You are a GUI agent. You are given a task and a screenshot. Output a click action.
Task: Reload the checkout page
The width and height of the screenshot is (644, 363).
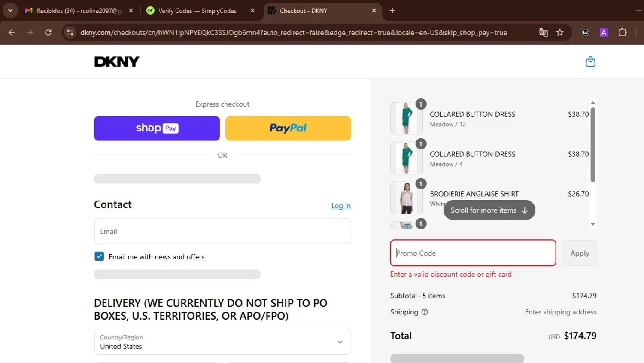48,32
